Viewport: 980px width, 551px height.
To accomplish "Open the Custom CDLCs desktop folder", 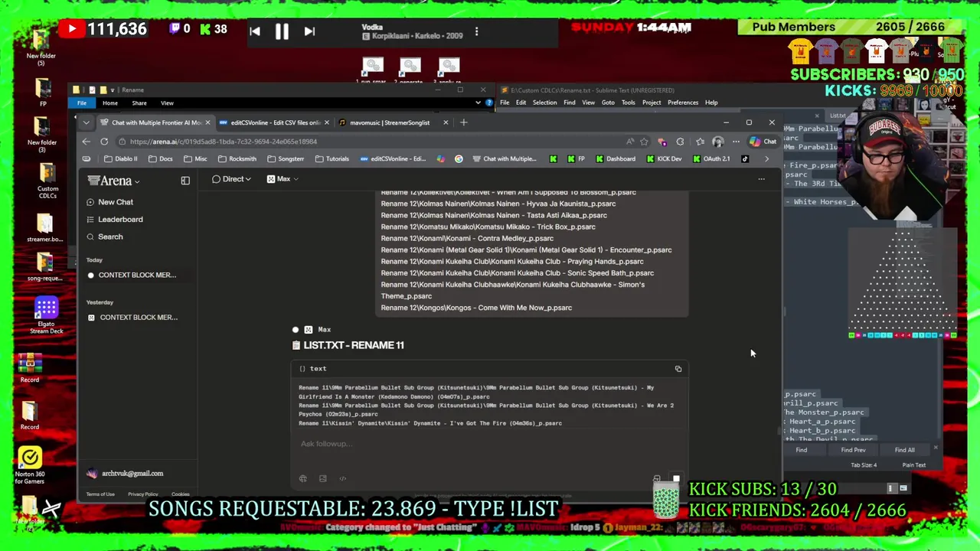I will (x=47, y=181).
